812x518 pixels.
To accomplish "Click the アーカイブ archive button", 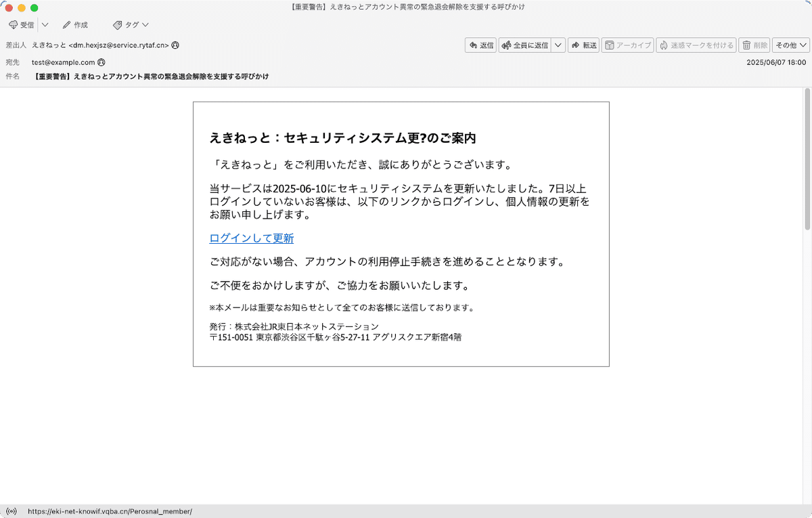I will [627, 45].
